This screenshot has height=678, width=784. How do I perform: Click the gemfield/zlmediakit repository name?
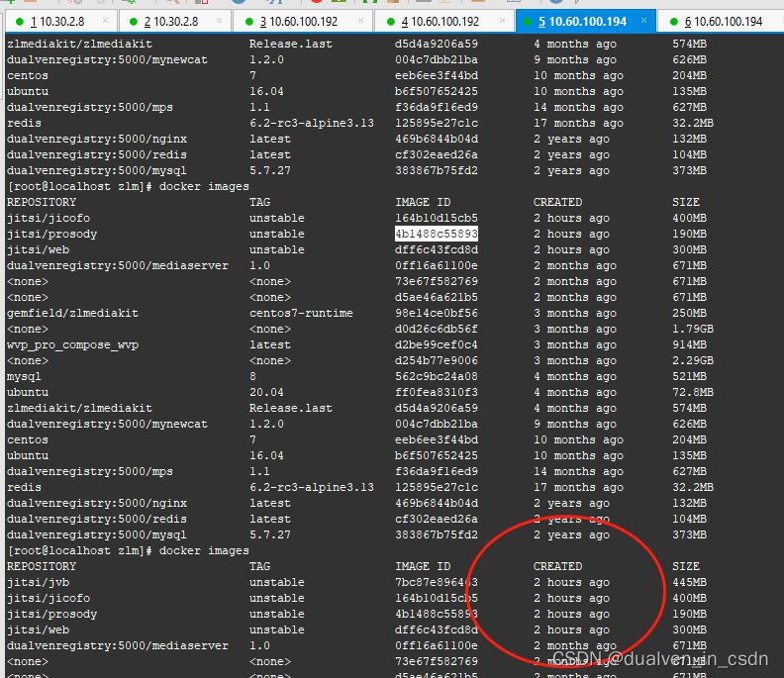[x=72, y=313]
